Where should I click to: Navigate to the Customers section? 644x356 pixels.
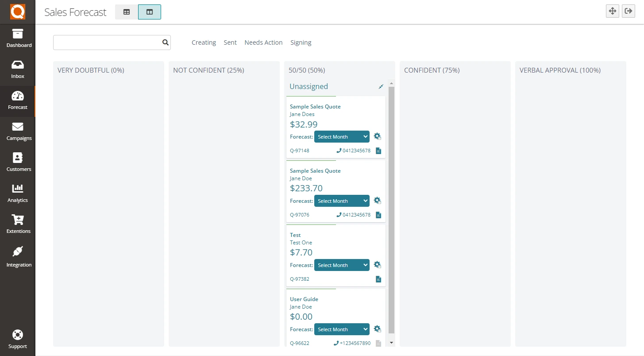point(18,162)
